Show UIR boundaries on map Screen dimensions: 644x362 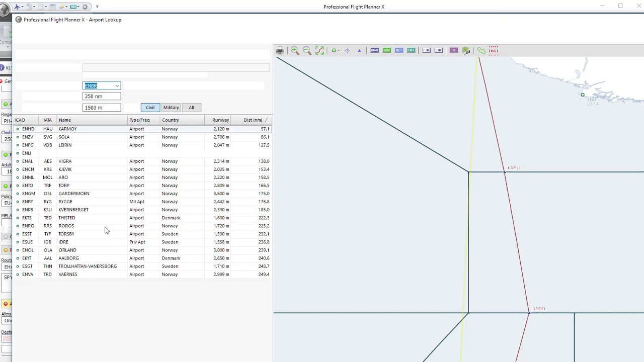click(x=438, y=50)
